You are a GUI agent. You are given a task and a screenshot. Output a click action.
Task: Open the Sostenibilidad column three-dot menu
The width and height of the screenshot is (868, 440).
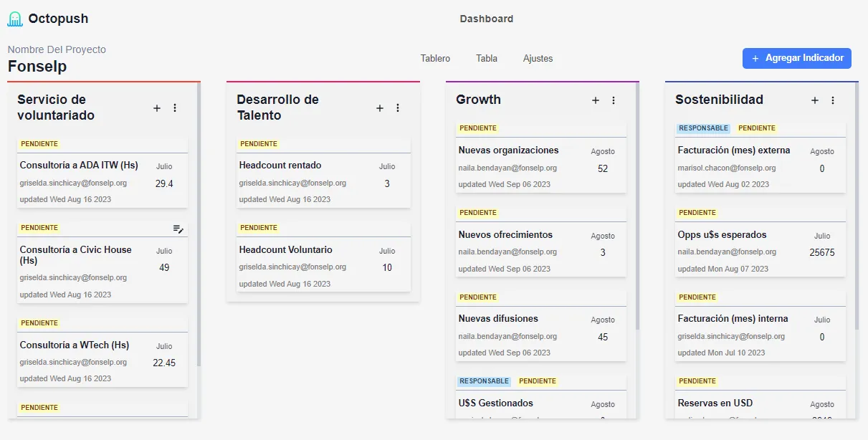[833, 100]
